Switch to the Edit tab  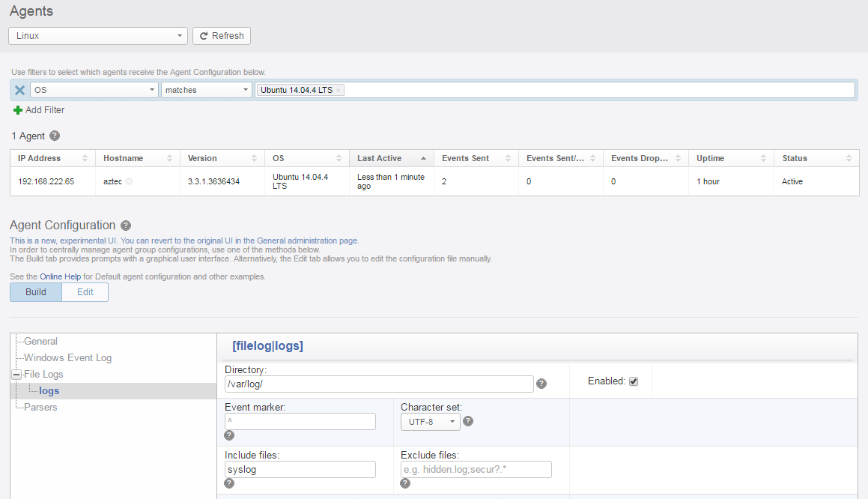point(85,292)
